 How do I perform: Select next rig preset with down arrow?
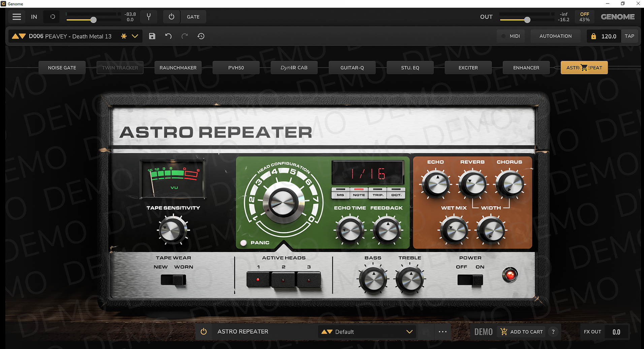(23, 36)
